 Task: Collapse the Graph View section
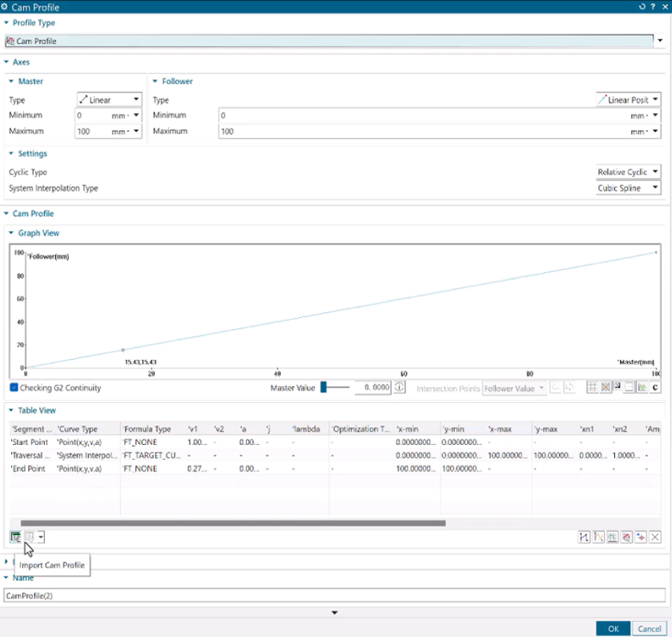click(x=12, y=233)
